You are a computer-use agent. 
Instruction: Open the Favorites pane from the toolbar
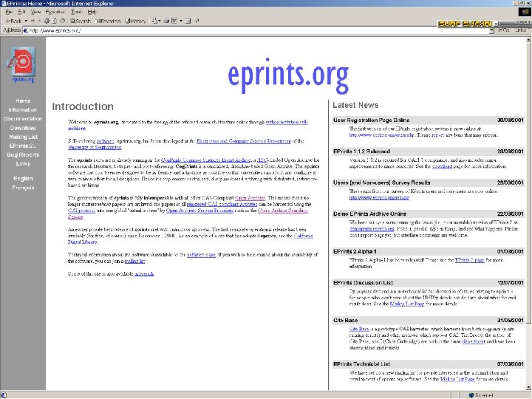click(x=109, y=21)
